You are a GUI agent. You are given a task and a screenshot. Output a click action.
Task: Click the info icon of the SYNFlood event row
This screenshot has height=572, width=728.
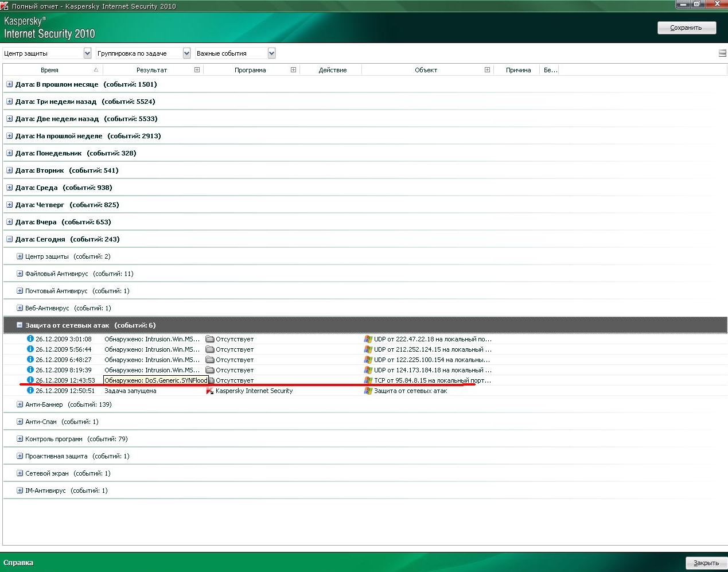tap(30, 380)
